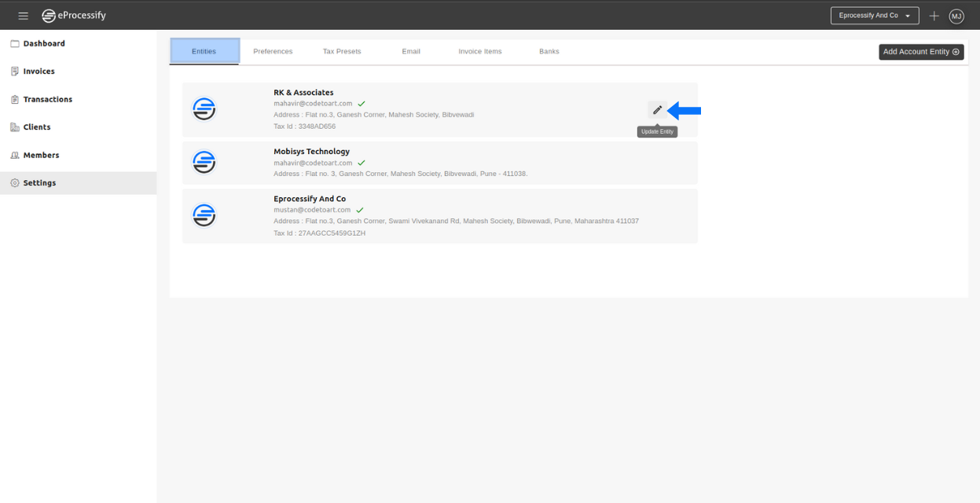Go to Clients in the sidebar
The height and width of the screenshot is (503, 980).
(x=36, y=127)
